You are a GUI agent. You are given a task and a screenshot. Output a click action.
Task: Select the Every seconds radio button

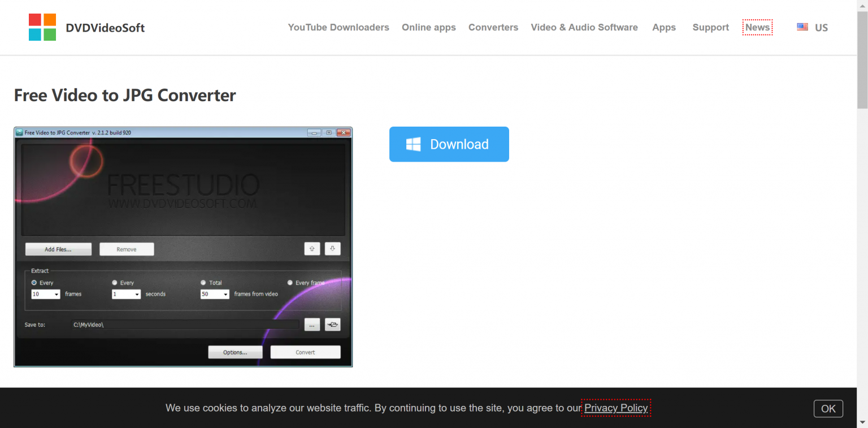coord(115,283)
